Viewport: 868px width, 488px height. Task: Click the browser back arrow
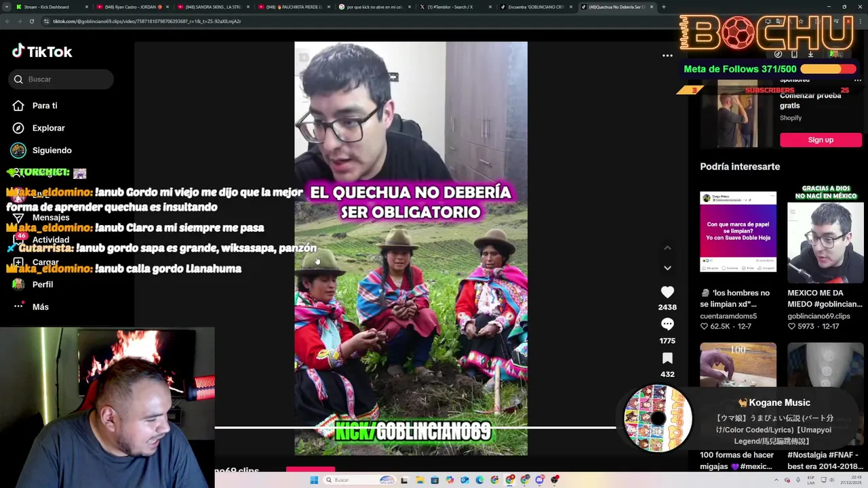coord(7,21)
